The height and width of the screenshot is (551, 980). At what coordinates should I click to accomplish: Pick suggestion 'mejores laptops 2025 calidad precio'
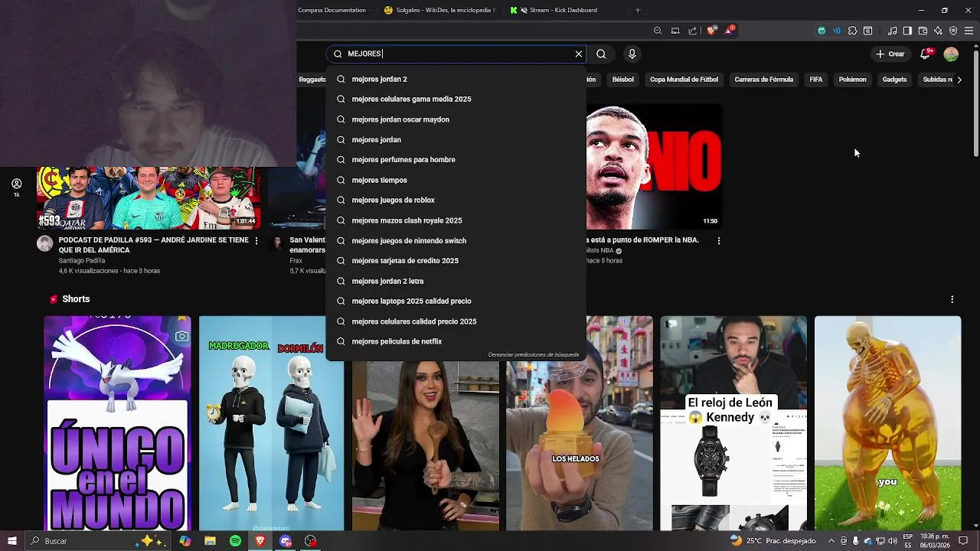(456, 301)
